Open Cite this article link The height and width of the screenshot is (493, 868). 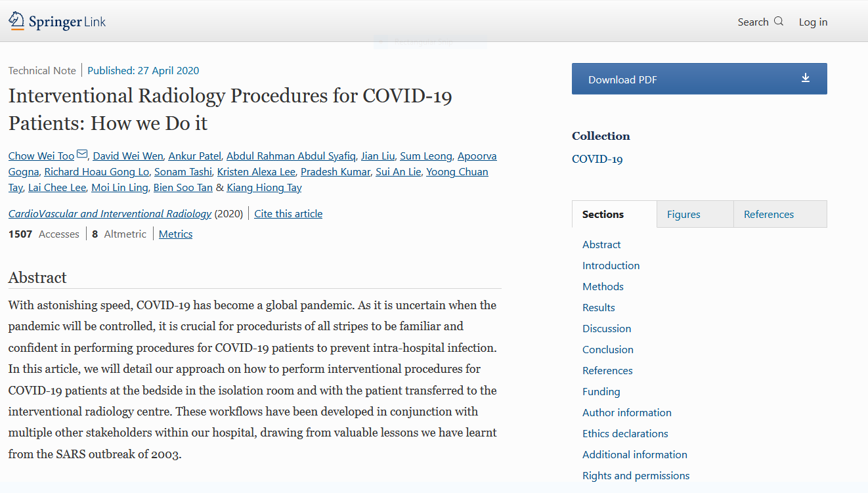coord(288,214)
